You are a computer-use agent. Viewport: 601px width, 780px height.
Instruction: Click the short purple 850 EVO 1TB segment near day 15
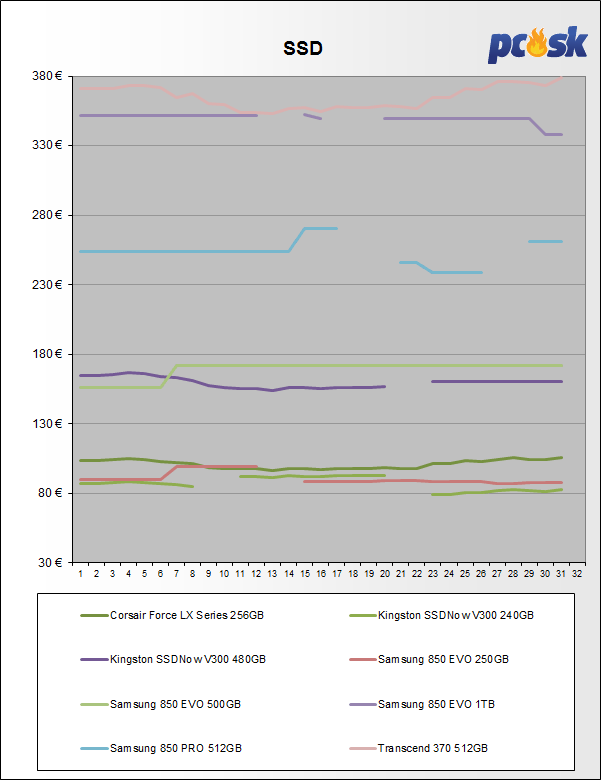313,116
